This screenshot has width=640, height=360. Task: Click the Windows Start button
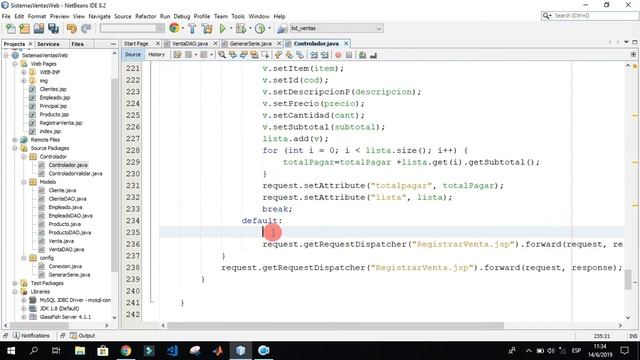click(11, 351)
